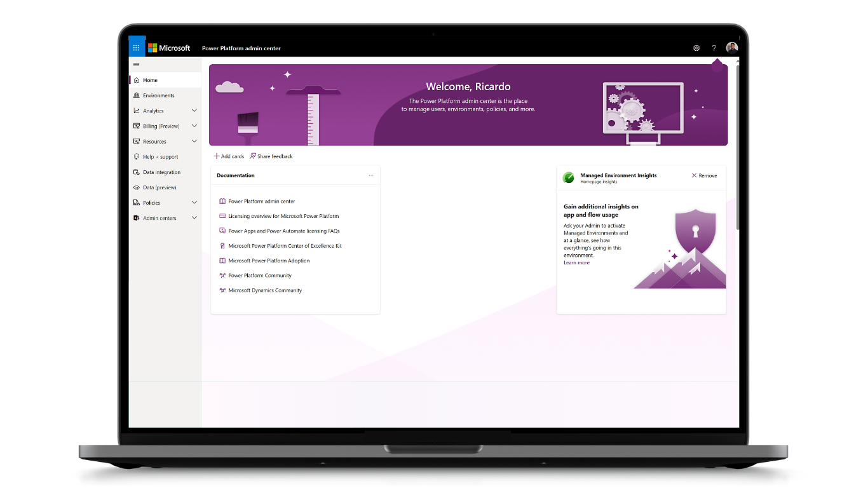868x488 pixels.
Task: Click the Analytics chart icon
Action: (137, 111)
